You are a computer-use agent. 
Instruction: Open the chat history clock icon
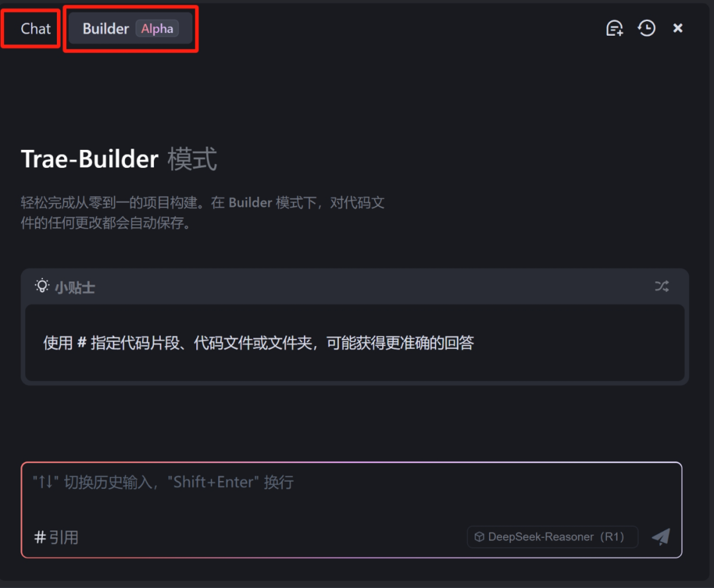[x=646, y=28]
